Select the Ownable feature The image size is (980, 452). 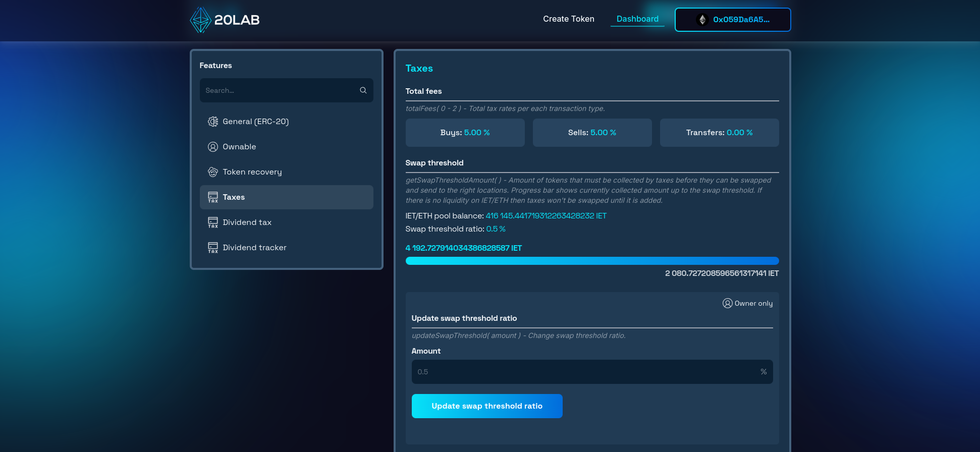click(287, 147)
